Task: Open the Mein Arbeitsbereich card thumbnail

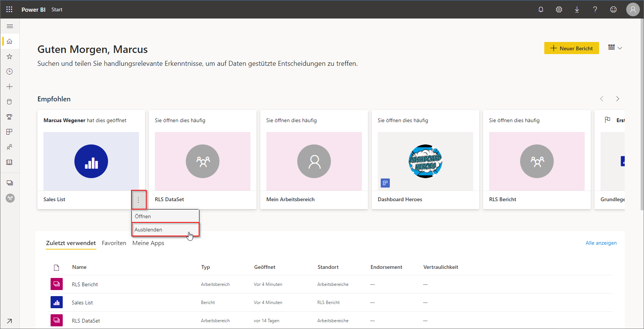Action: 314,161
